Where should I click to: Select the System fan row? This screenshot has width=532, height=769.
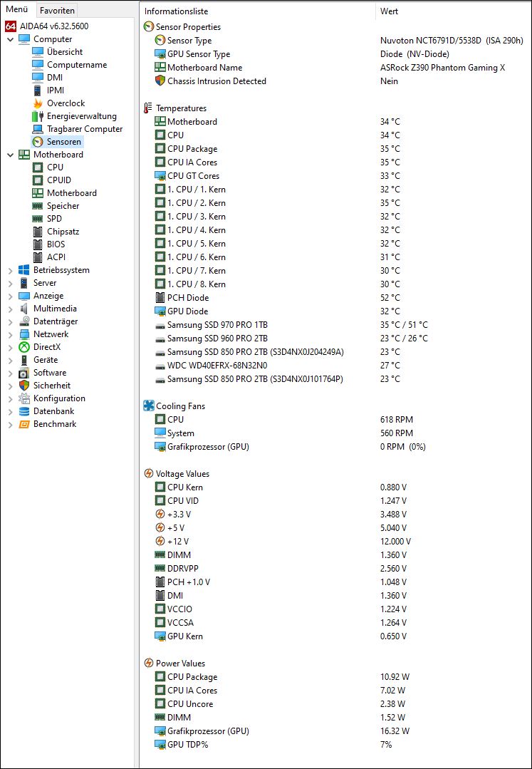(x=335, y=433)
